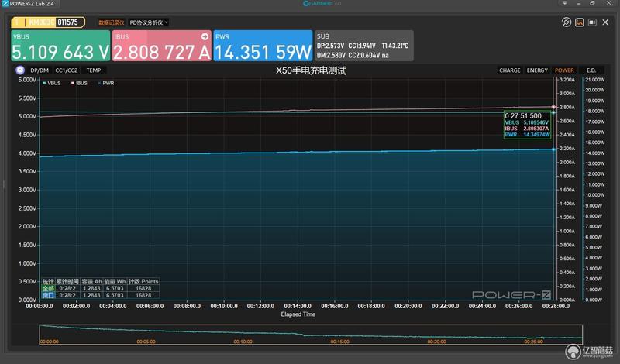
Task: Click the 0:27:51.500 cursor tooltip
Action: coord(527,125)
